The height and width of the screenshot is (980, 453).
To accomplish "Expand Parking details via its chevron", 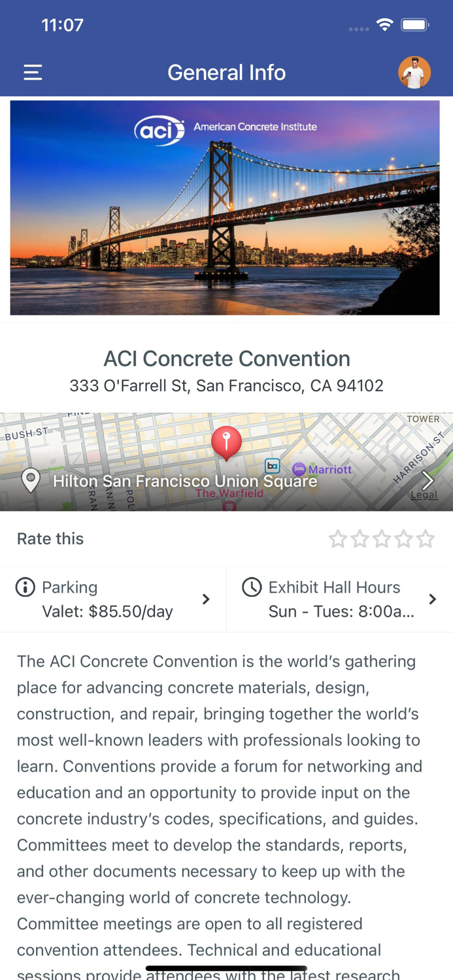I will coord(206,598).
